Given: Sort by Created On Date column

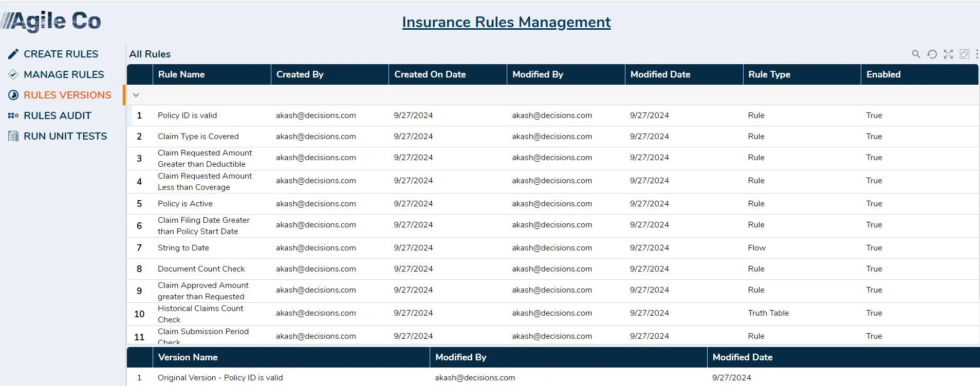Looking at the screenshot, I should (448, 74).
